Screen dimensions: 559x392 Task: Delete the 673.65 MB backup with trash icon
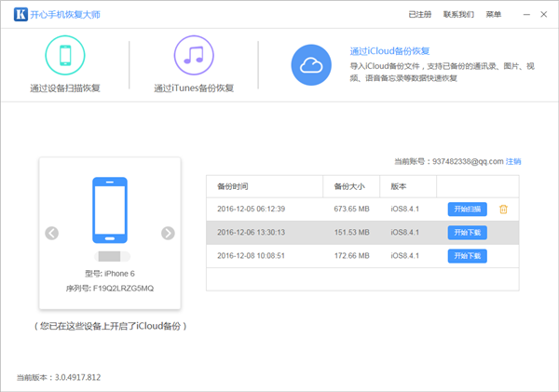click(503, 210)
